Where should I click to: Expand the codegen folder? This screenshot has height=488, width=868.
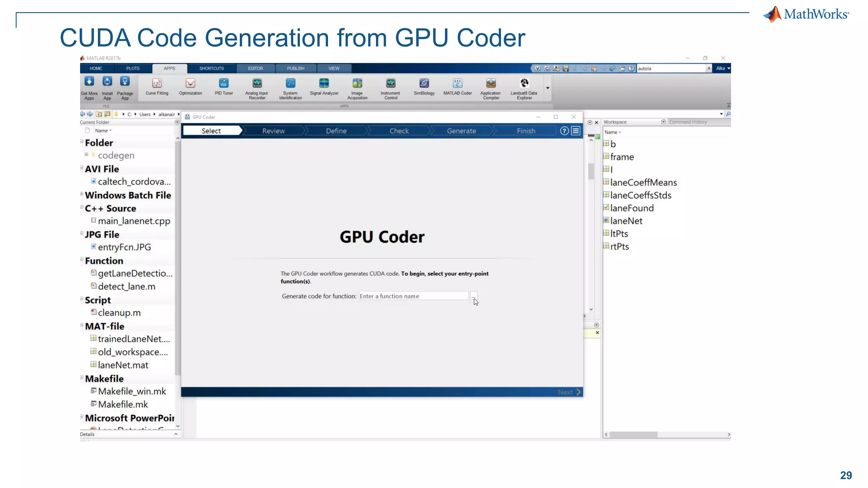(86, 155)
